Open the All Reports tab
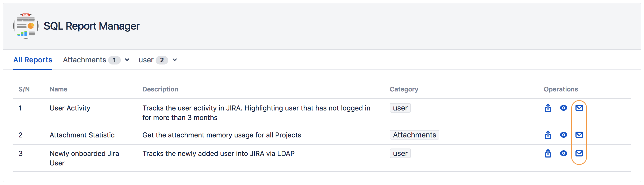This screenshot has height=185, width=644. point(33,60)
